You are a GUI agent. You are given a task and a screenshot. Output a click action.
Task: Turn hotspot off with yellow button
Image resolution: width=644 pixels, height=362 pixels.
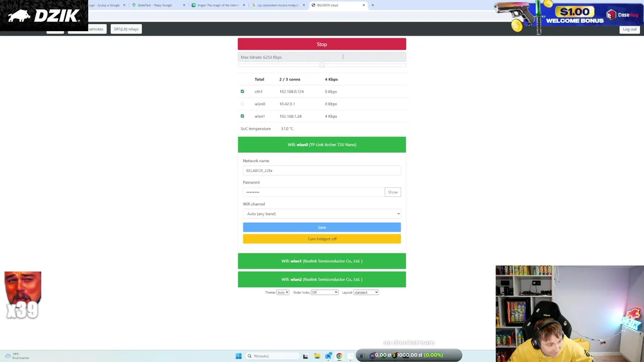321,239
